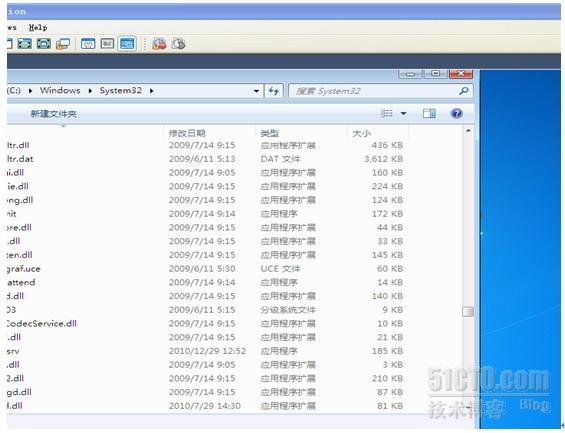Click the (C:) breadcrumb in address bar
Image resolution: width=565 pixels, height=433 pixels.
(14, 90)
